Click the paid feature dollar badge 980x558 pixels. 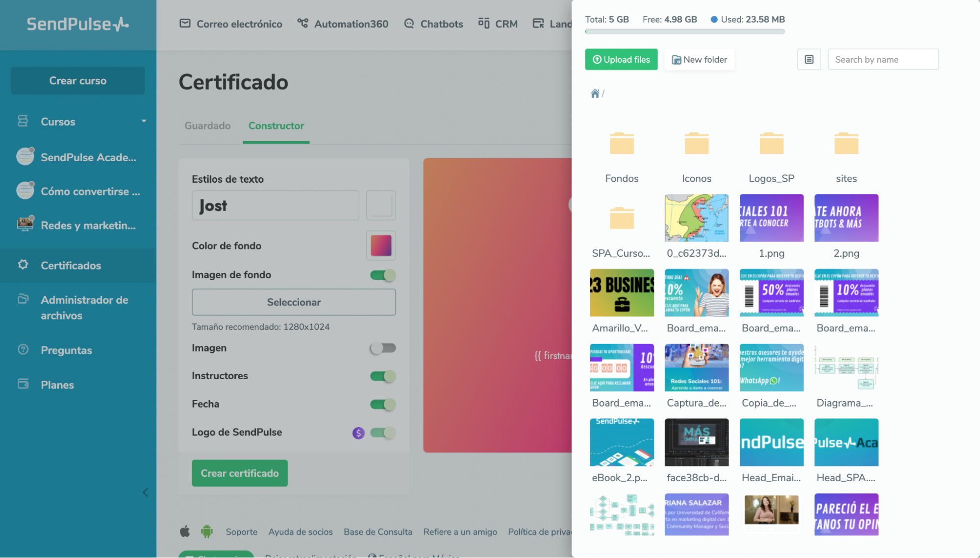pos(358,433)
